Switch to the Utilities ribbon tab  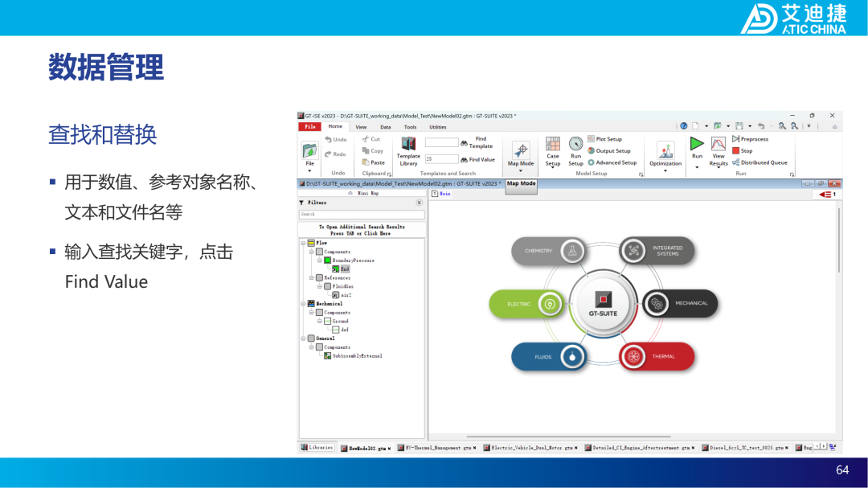click(x=438, y=127)
